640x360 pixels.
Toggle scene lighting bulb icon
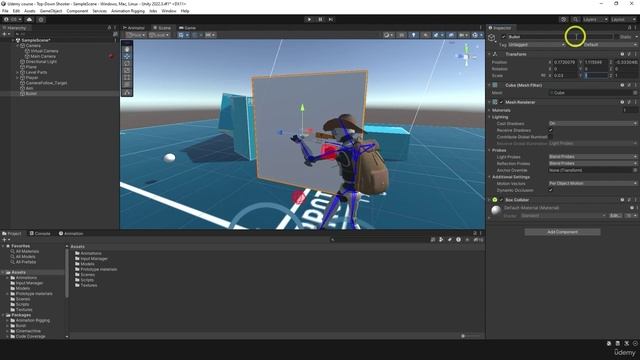[413, 35]
